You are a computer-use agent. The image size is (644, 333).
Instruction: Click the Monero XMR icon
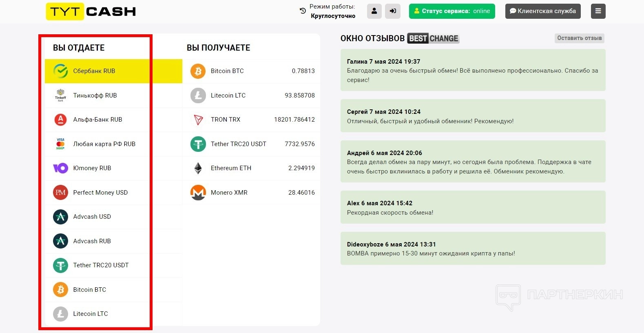pyautogui.click(x=198, y=192)
